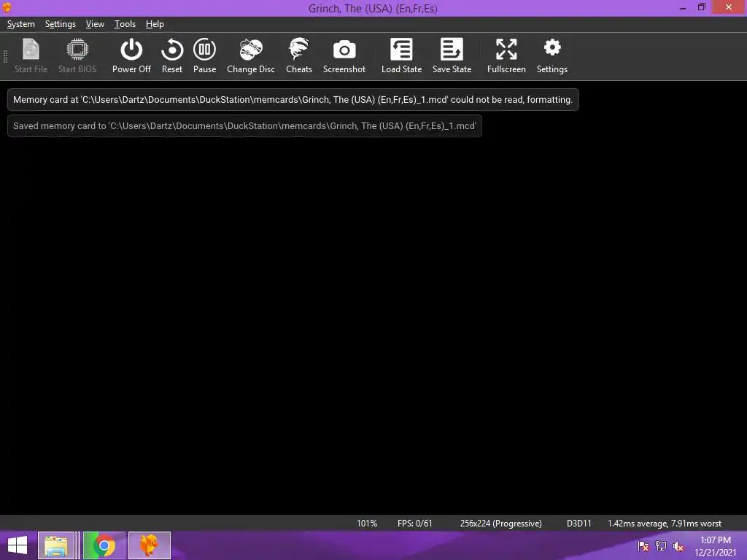The width and height of the screenshot is (747, 560).
Task: Click the muted volume tray icon
Action: point(678,545)
